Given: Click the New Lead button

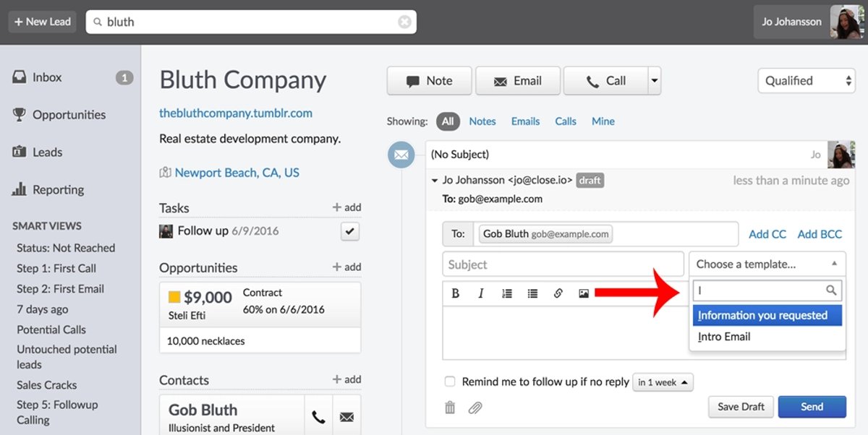Looking at the screenshot, I should point(43,22).
